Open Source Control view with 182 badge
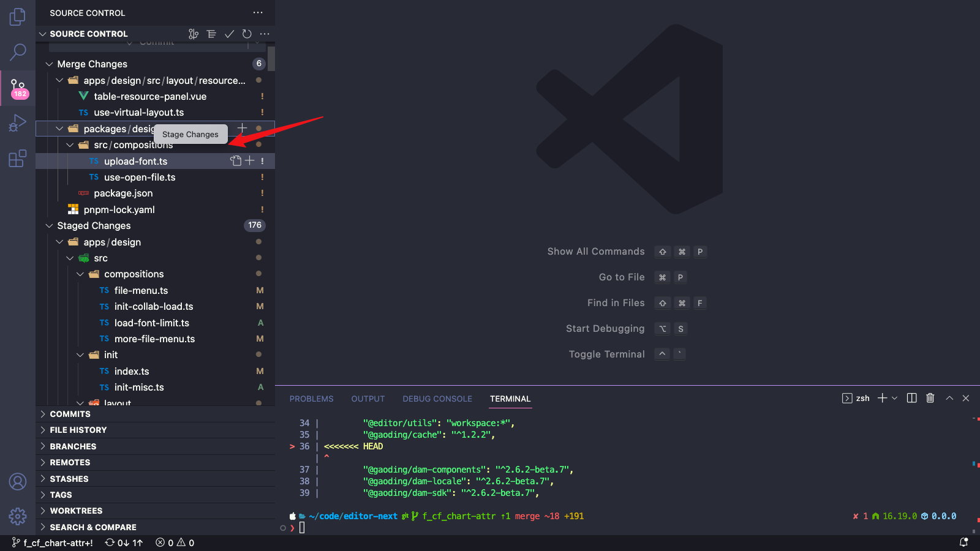The image size is (980, 551). point(18,88)
